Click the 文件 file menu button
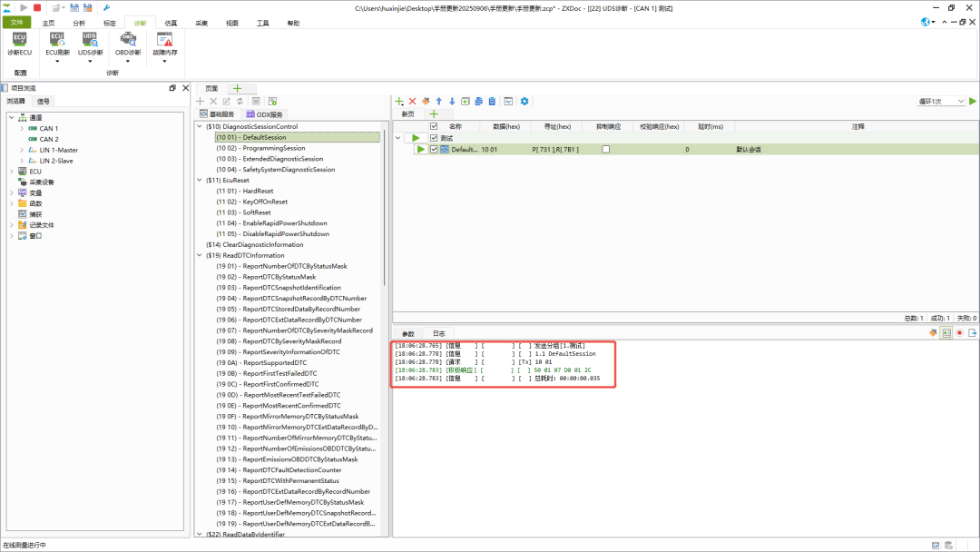The image size is (980, 552). tap(15, 23)
